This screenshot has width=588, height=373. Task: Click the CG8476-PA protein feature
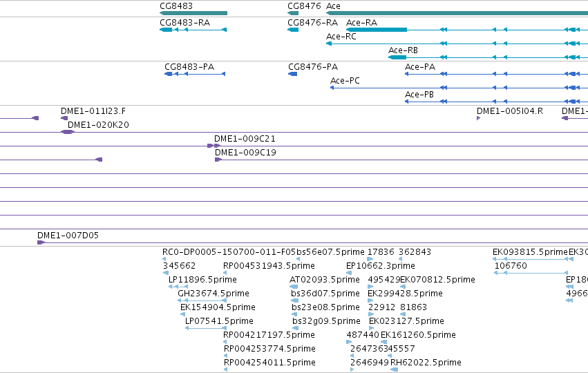(292, 74)
